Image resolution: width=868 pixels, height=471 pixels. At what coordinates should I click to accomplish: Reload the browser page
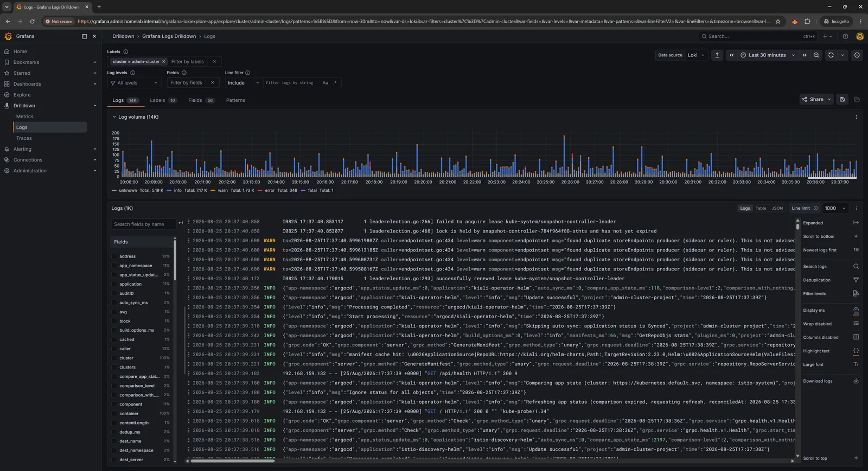coord(32,22)
